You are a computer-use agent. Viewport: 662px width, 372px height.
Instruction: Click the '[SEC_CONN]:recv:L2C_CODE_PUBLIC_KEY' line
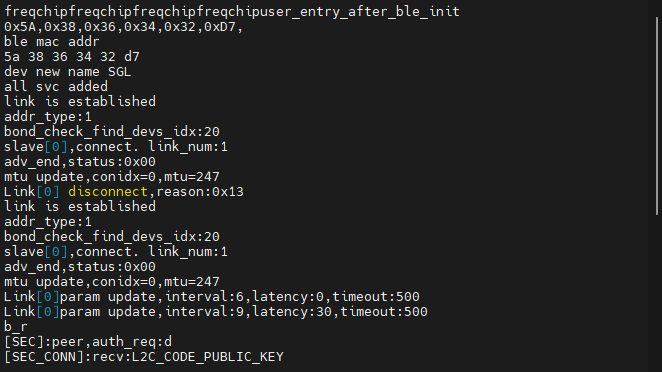144,357
